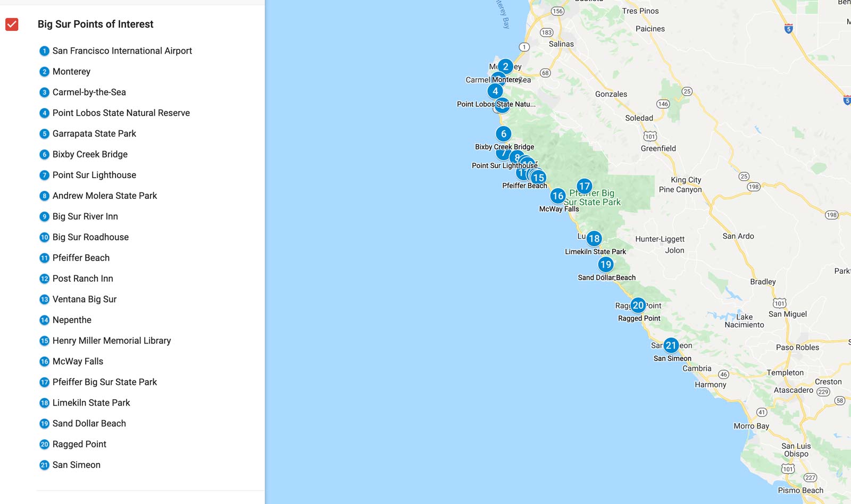Open Garrapata State Park list item
851x504 pixels.
94,134
